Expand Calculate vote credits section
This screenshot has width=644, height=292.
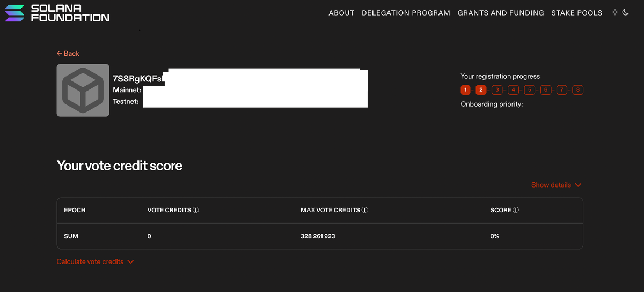[x=96, y=262]
